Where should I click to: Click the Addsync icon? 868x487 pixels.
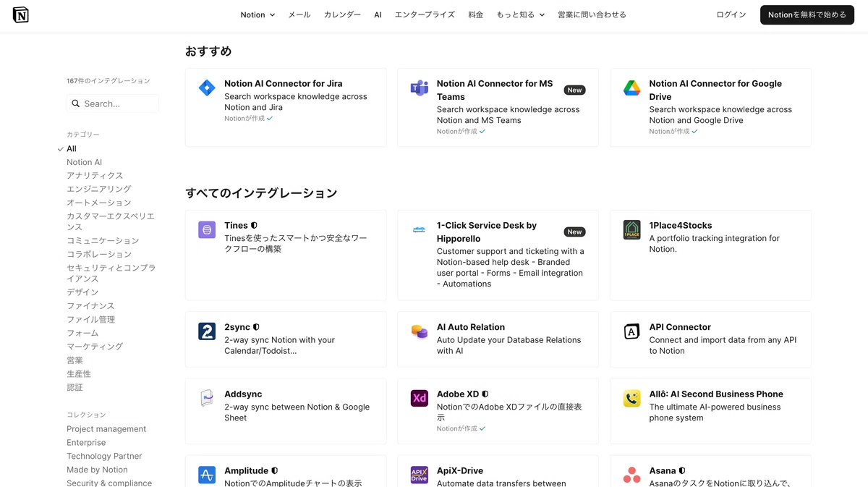[207, 399]
